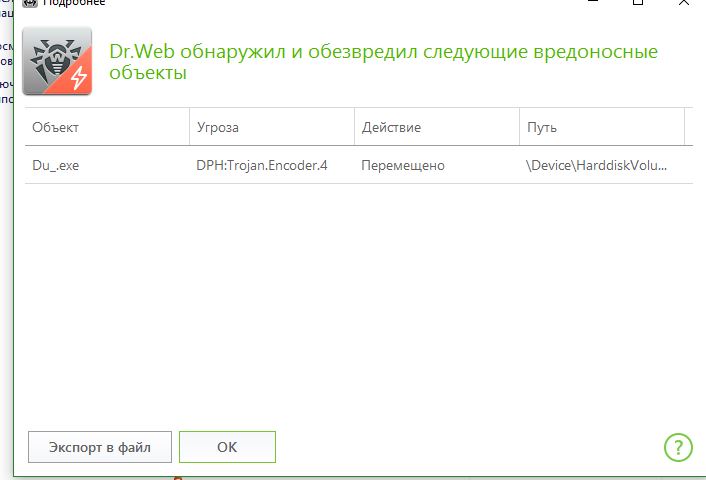Sort by the Путь column header

[x=602, y=127]
